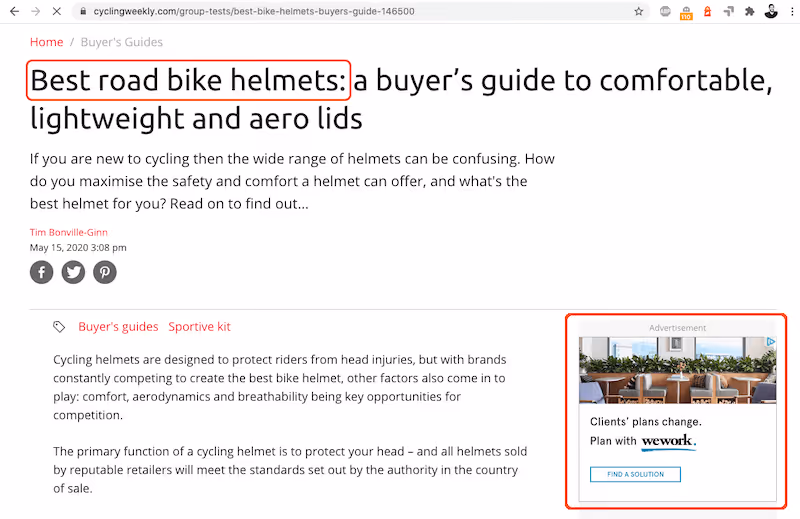Go back with the browser back arrow

pos(14,11)
